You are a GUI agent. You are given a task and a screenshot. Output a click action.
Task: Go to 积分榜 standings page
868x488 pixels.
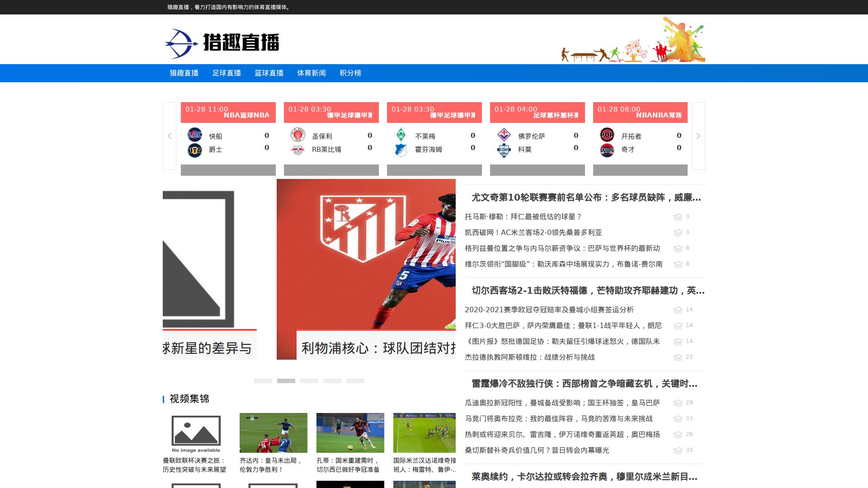(350, 73)
